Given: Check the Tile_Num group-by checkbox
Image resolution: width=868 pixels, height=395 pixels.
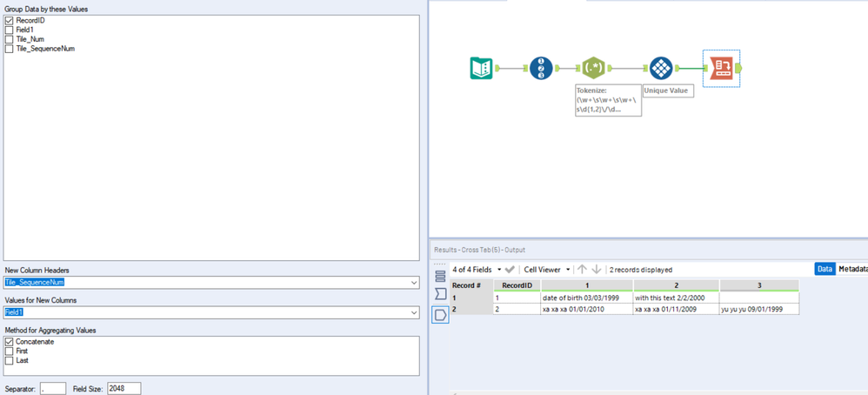Looking at the screenshot, I should [x=9, y=39].
